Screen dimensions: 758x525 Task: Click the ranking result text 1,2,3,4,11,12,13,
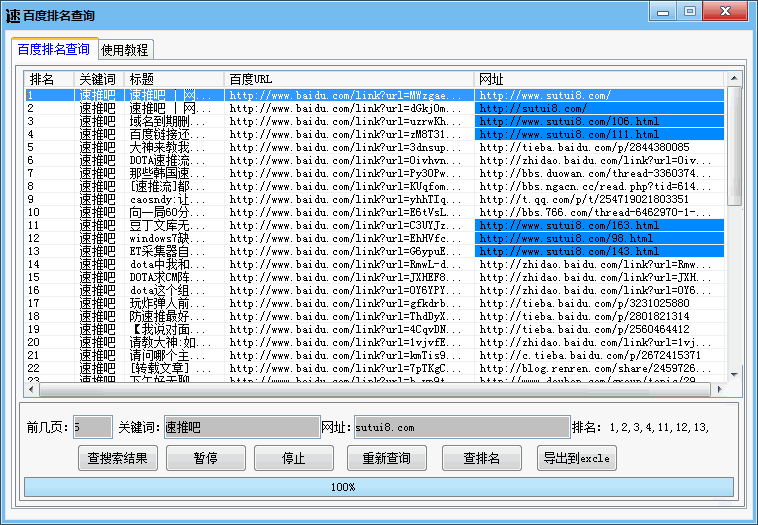[658, 427]
